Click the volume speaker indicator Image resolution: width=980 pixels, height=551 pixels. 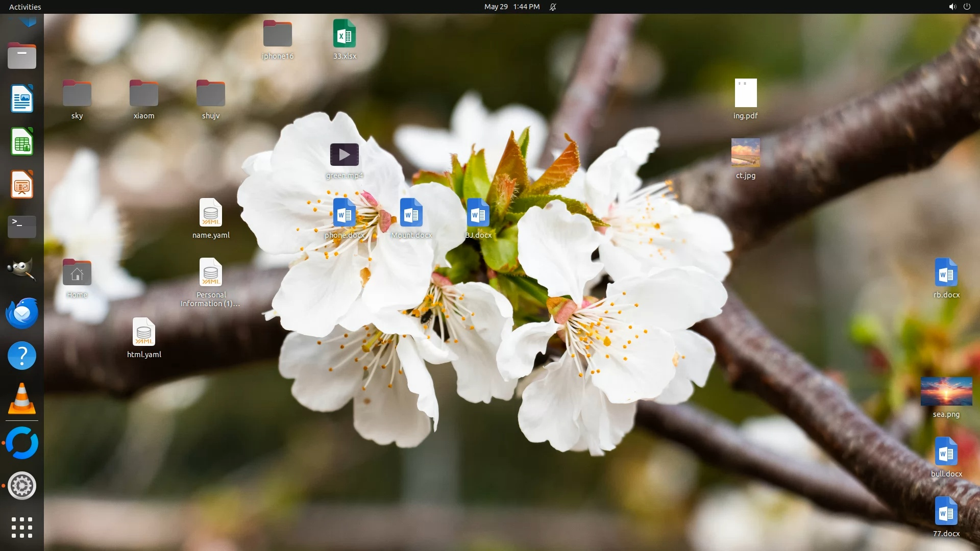[952, 7]
